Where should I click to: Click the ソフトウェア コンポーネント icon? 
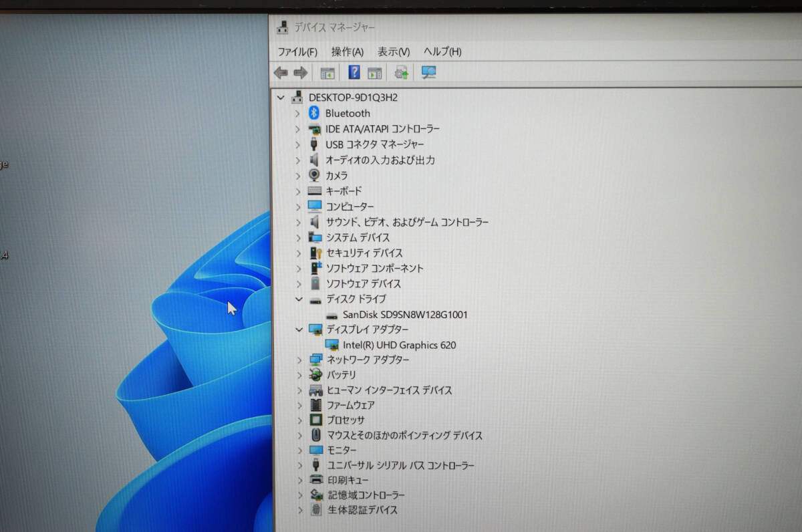[x=315, y=268]
